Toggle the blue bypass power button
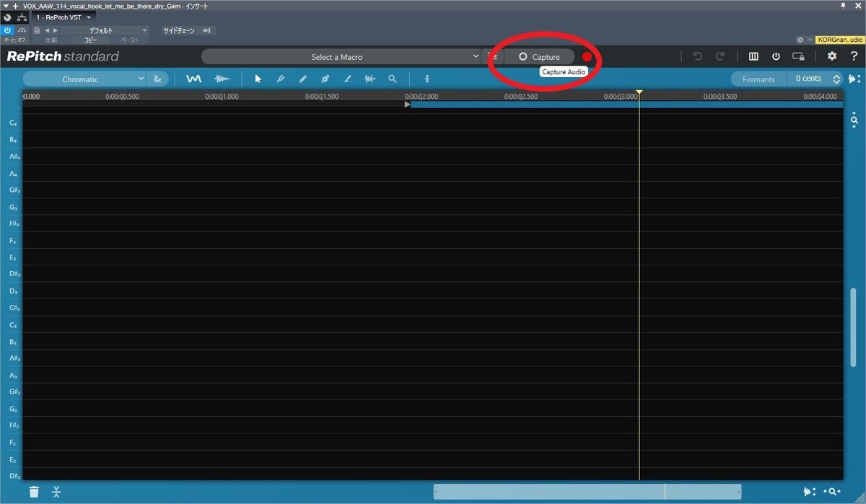 pos(7,30)
